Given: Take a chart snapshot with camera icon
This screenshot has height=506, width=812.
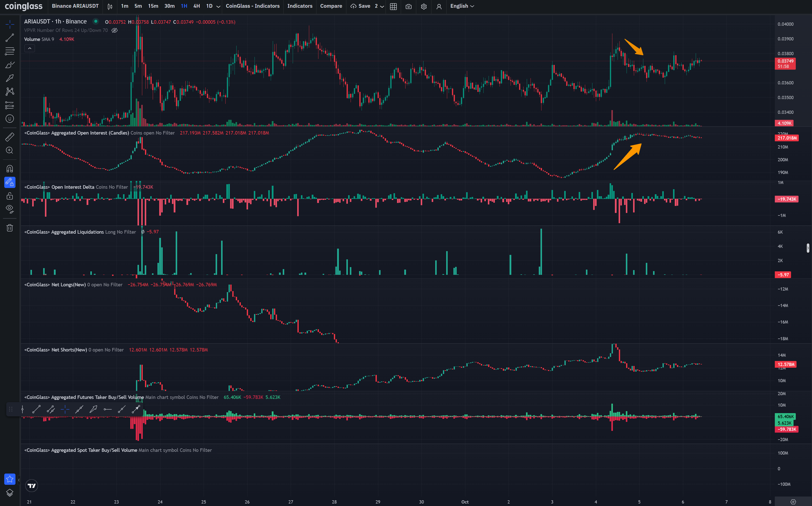Looking at the screenshot, I should [x=408, y=6].
